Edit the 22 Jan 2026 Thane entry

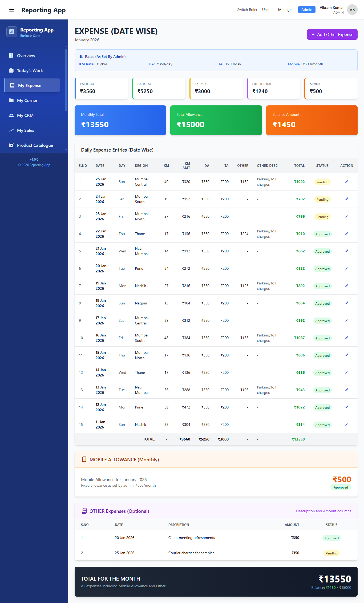pyautogui.click(x=347, y=234)
